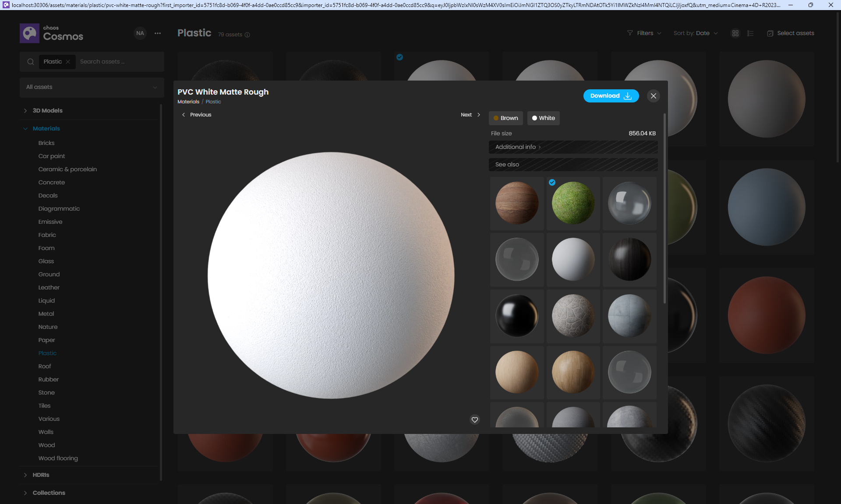Image resolution: width=841 pixels, height=504 pixels.
Task: Click the grid view icon
Action: (735, 33)
